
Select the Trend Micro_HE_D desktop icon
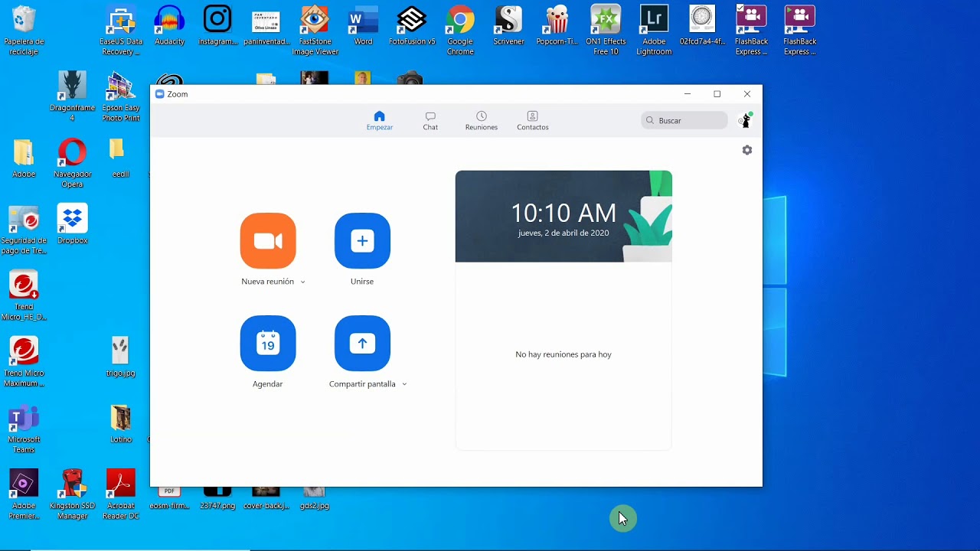coord(24,296)
